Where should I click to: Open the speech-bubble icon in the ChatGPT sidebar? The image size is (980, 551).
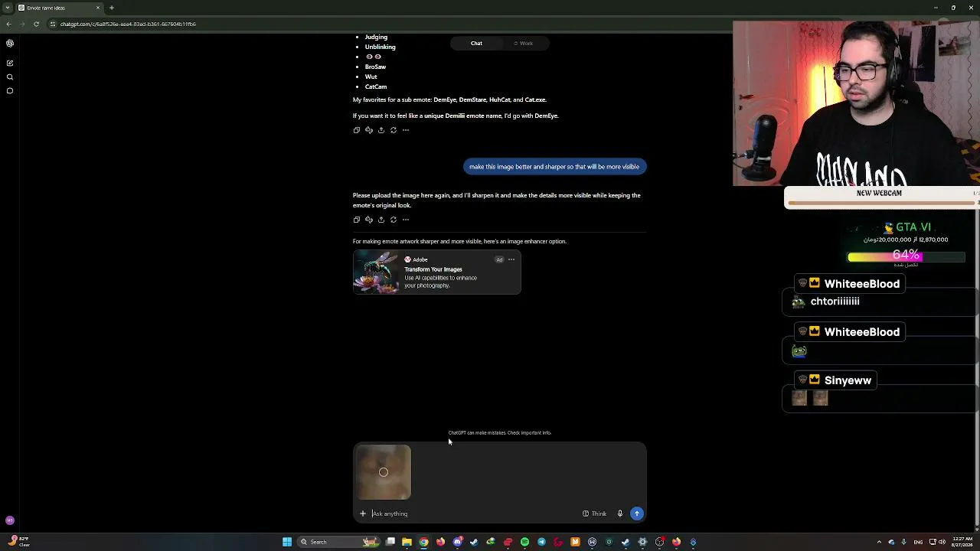coord(10,91)
